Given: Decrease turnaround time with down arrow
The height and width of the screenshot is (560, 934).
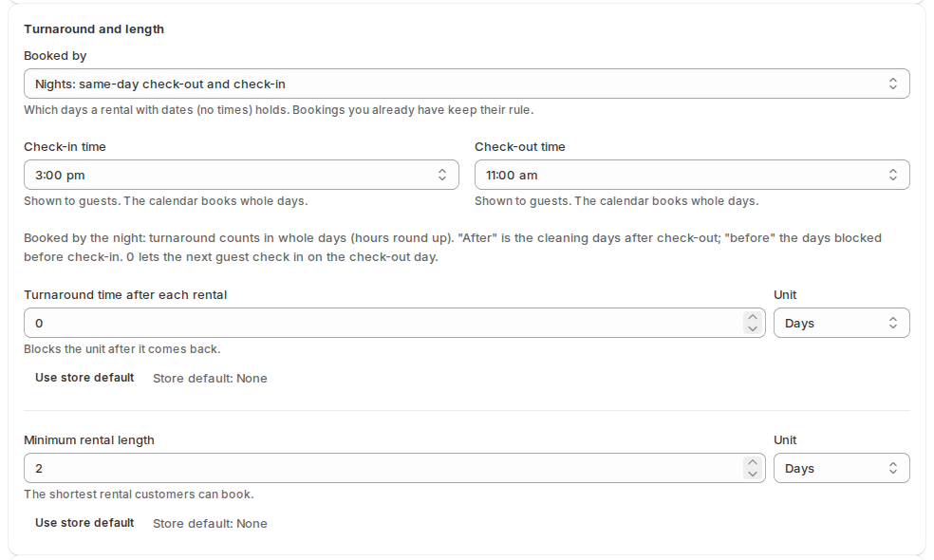Looking at the screenshot, I should coord(753,328).
